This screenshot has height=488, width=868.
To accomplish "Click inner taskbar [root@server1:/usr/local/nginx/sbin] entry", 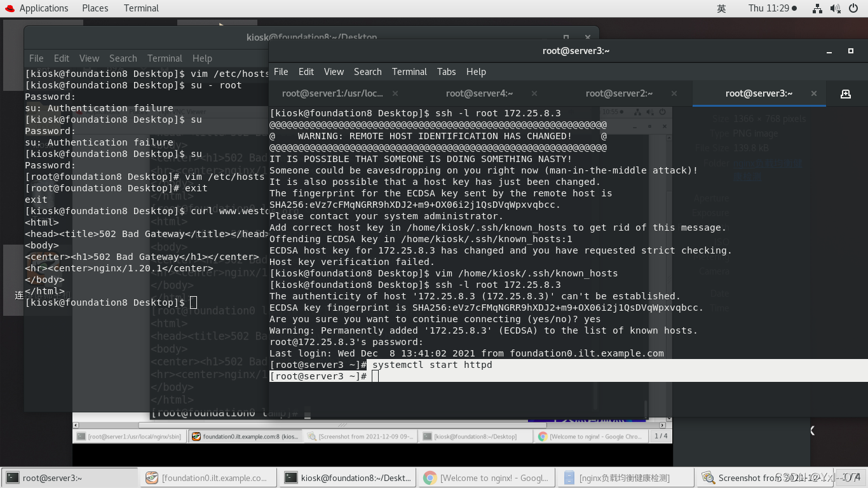I will (130, 437).
